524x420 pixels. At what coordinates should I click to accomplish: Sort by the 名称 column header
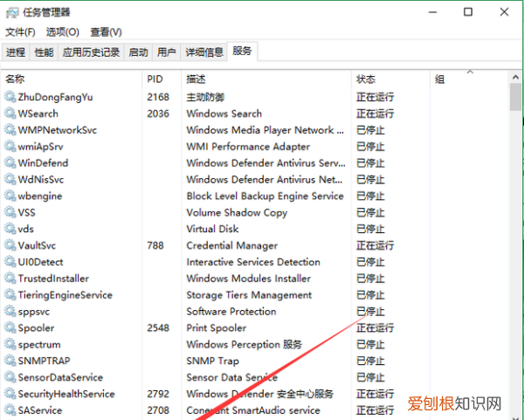click(x=72, y=79)
